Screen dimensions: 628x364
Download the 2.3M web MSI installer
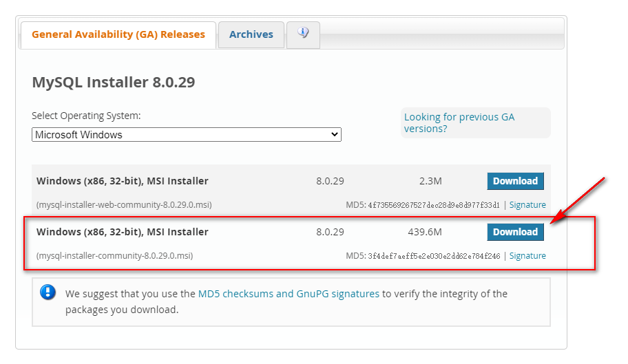pyautogui.click(x=515, y=181)
